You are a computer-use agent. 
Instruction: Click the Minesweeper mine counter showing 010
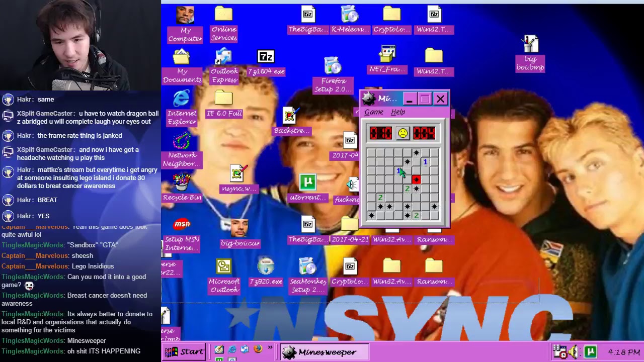click(381, 133)
